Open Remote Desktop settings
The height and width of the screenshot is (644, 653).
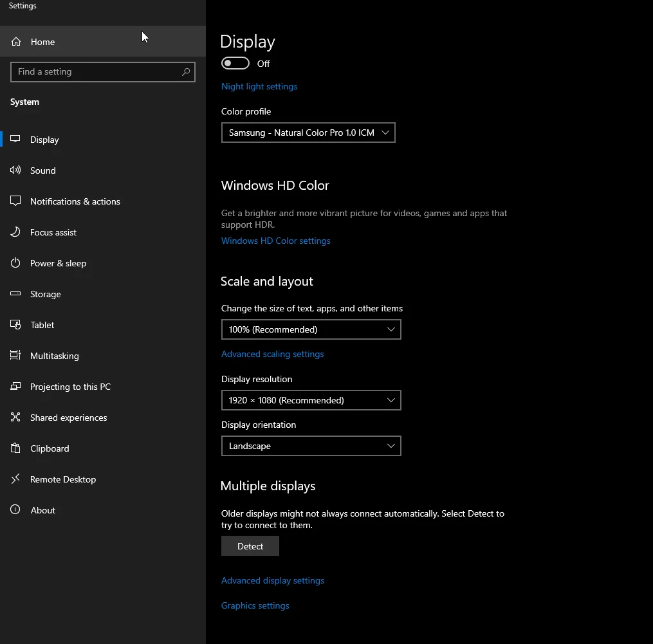pyautogui.click(x=103, y=479)
